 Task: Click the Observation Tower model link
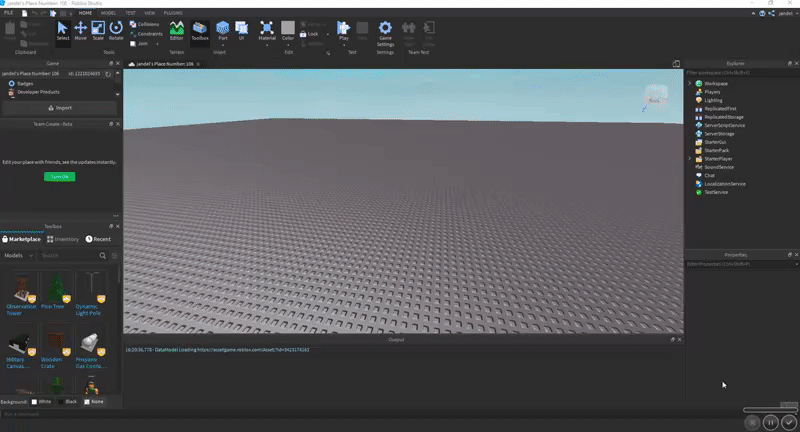[x=21, y=310]
